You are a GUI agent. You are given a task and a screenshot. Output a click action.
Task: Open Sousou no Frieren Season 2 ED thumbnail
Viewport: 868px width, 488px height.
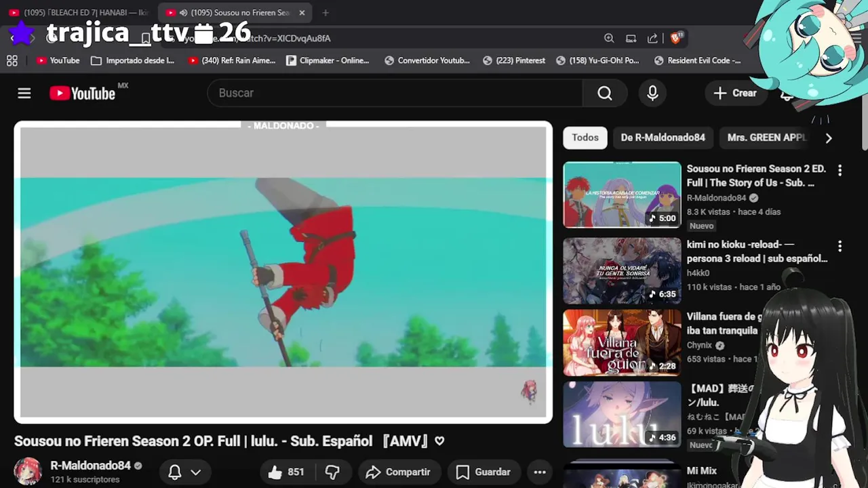(622, 195)
